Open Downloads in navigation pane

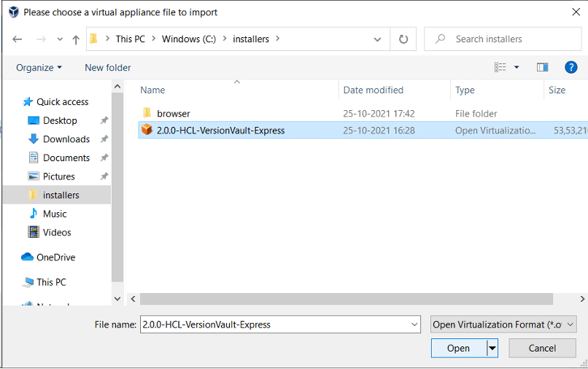(66, 139)
